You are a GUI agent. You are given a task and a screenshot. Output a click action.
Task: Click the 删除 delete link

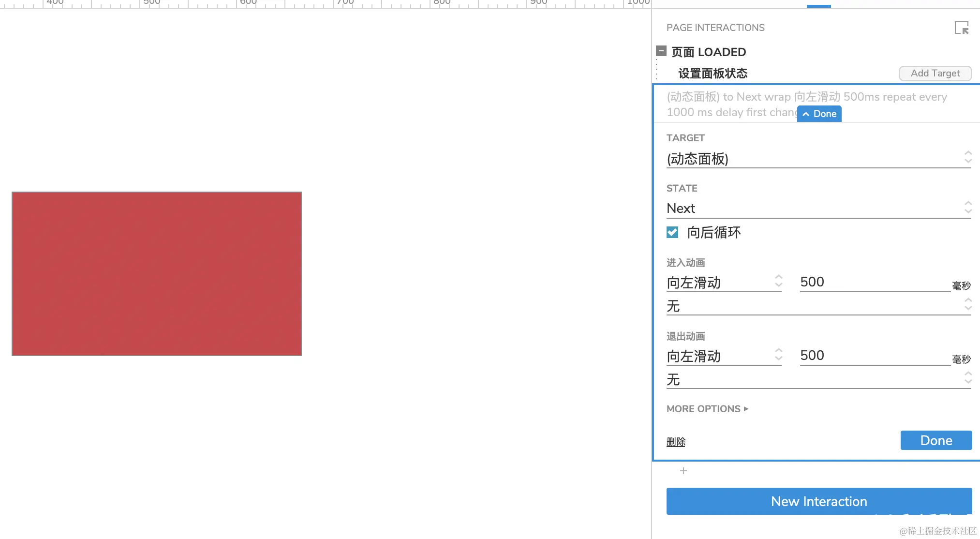[676, 442]
